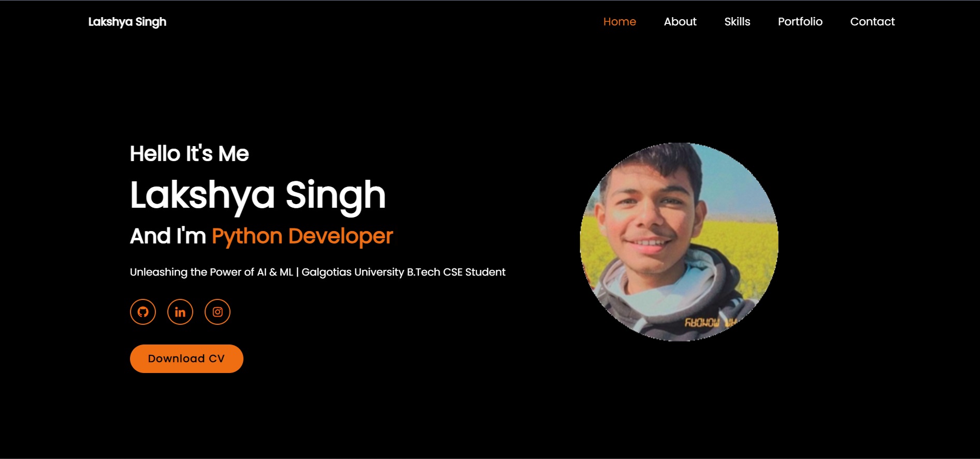Screen dimensions: 980x459
Task: Click the large Lakshya Singh hero heading
Action: 257,195
